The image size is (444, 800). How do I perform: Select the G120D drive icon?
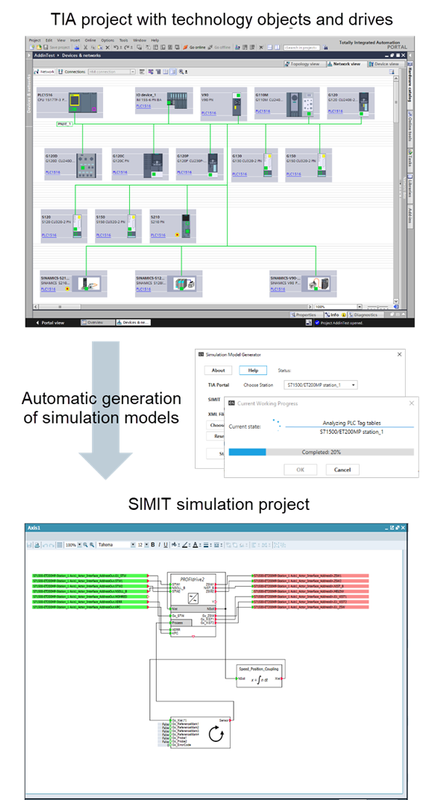click(86, 165)
